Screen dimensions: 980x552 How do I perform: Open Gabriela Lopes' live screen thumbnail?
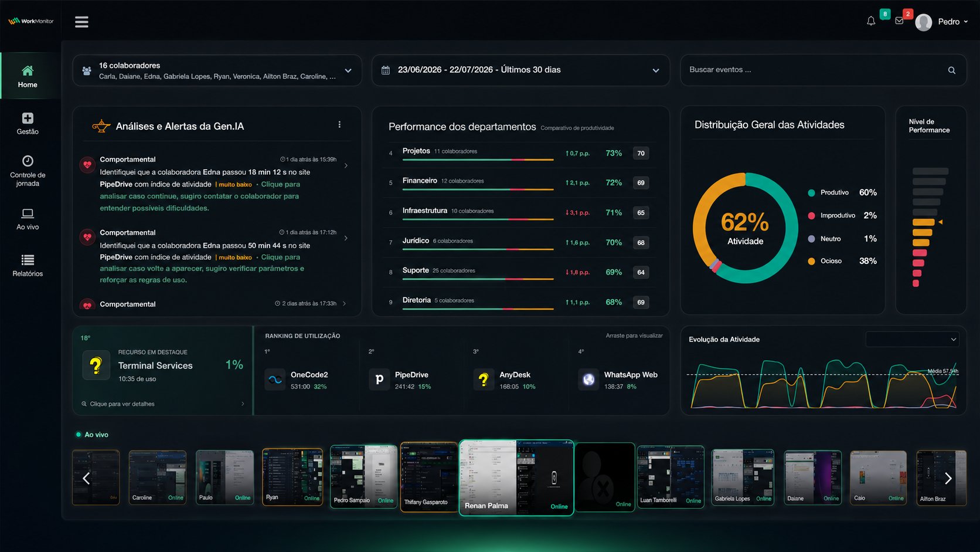743,477
